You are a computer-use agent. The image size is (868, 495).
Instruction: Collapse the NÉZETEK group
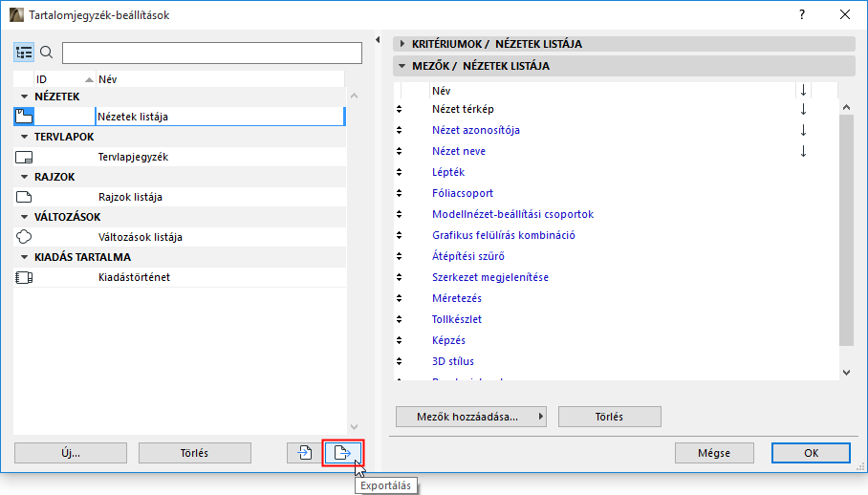24,97
